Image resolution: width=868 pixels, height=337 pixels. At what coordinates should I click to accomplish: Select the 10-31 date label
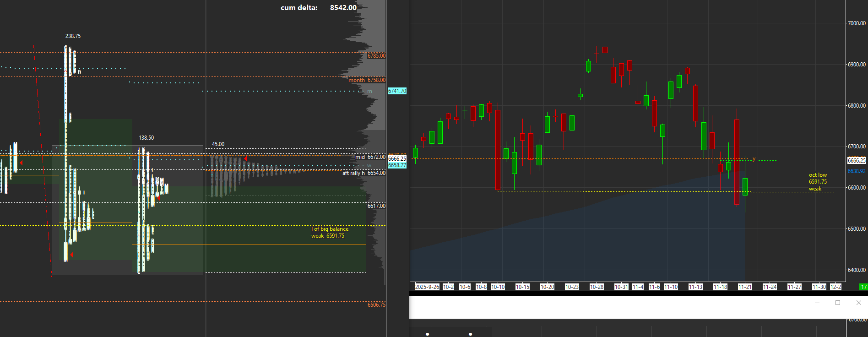pos(621,287)
